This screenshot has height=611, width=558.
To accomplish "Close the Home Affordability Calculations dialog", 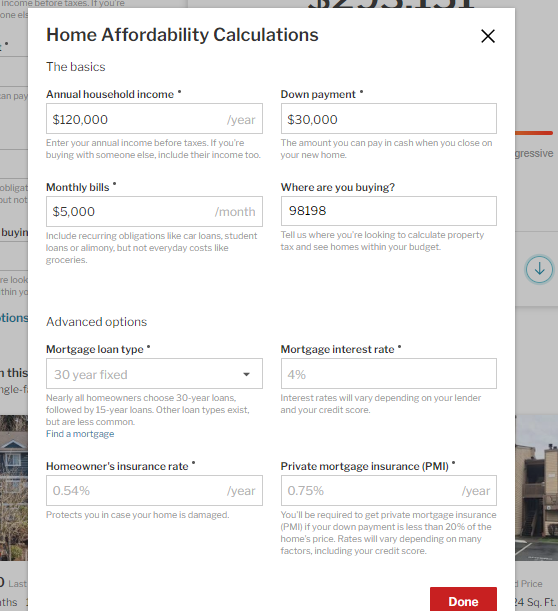I will point(487,36).
